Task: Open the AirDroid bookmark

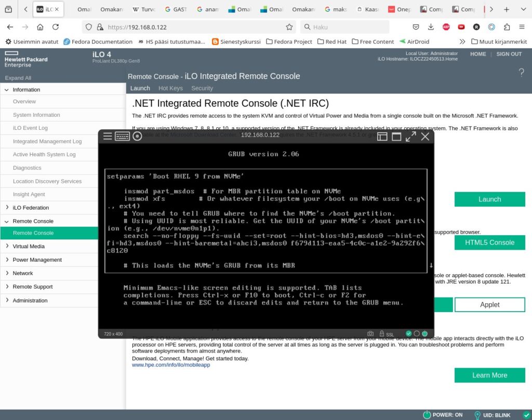Action: (414, 42)
